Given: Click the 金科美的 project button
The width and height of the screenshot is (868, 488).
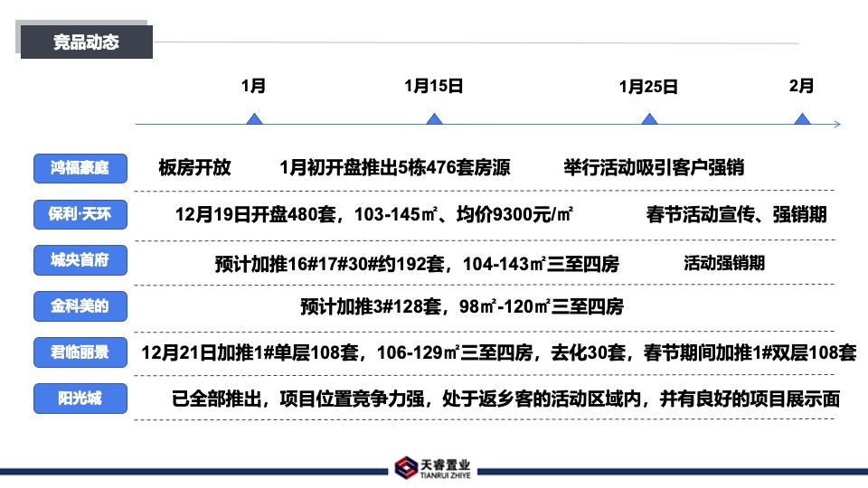Looking at the screenshot, I should pos(80,306).
